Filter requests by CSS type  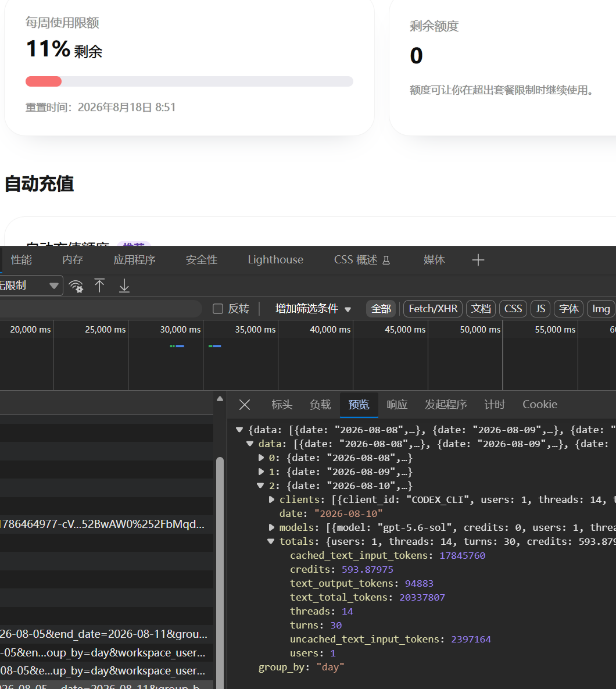click(513, 309)
